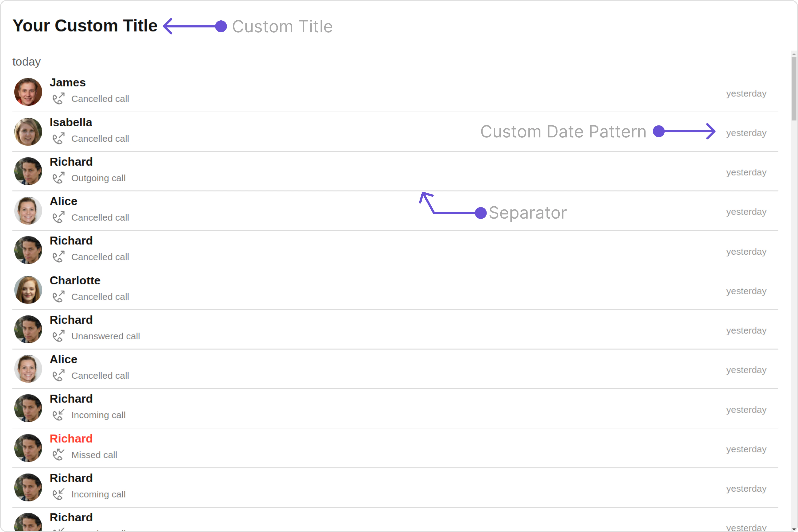Viewport: 798px width, 532px height.
Task: Click the red Richard missed-call name
Action: click(71, 439)
